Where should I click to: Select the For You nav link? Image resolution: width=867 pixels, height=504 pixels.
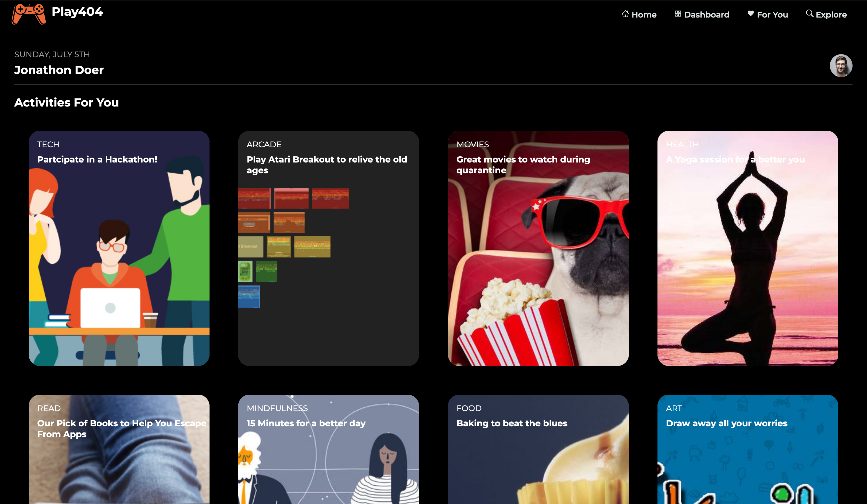[772, 15]
